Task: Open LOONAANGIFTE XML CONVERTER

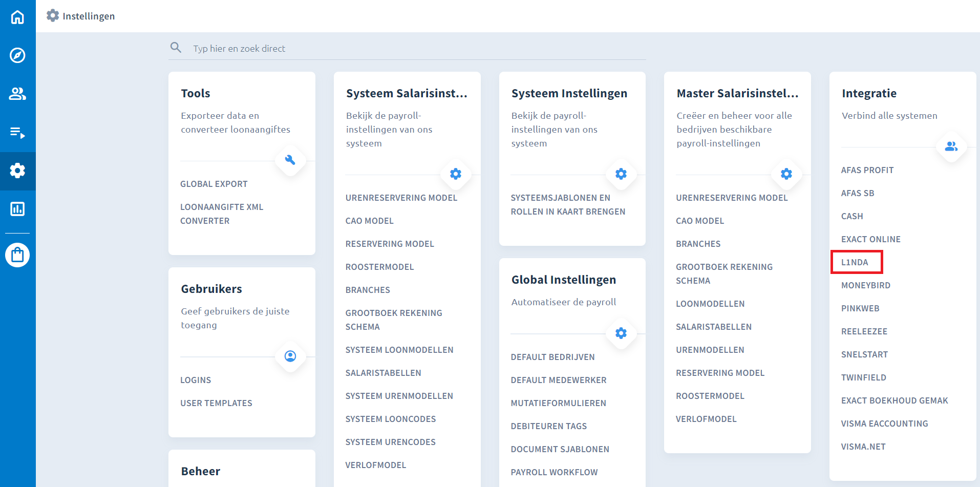Action: [222, 214]
